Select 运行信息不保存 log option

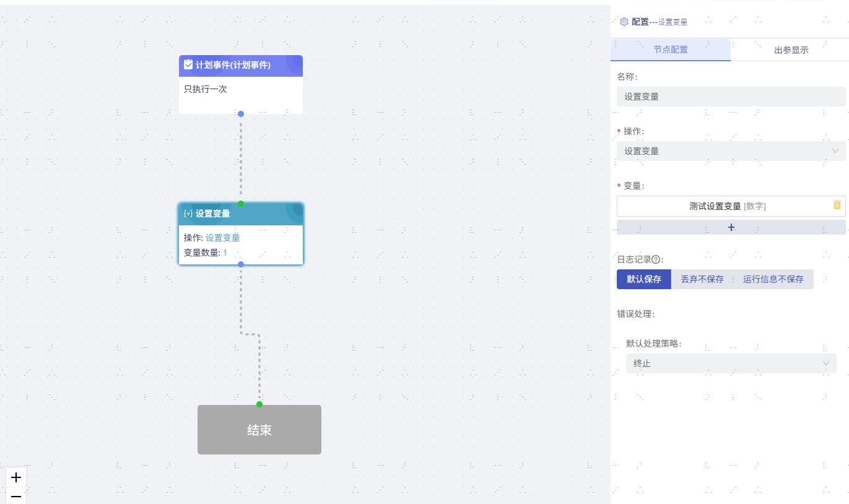tap(773, 279)
